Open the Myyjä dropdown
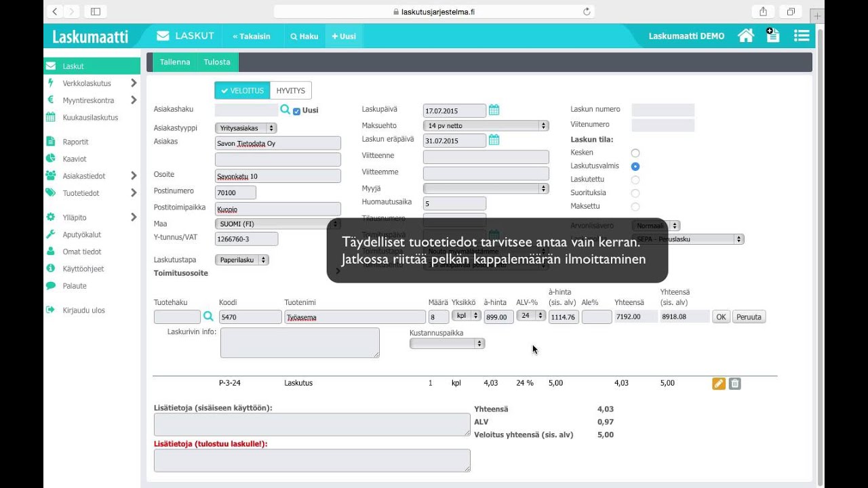Screen dimensions: 868x488 click(486, 188)
